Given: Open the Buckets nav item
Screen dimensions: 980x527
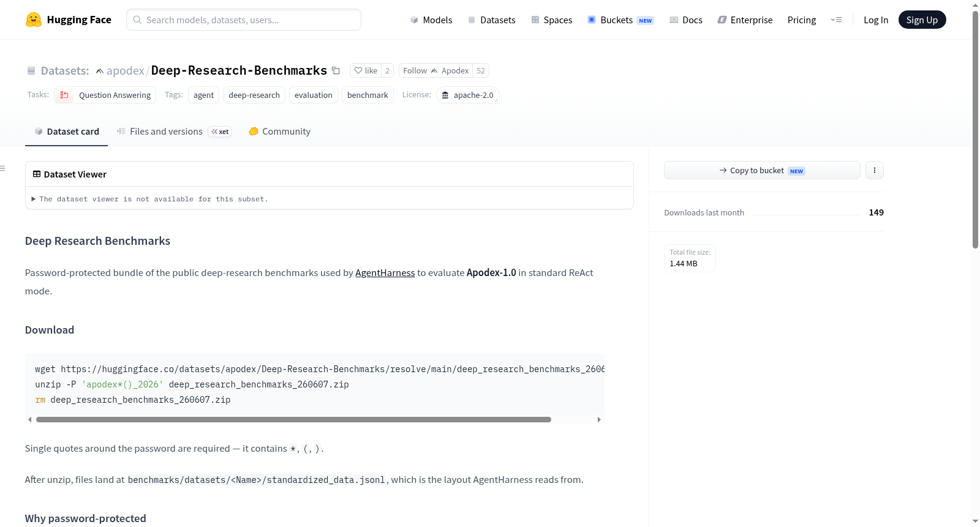Looking at the screenshot, I should [x=620, y=20].
